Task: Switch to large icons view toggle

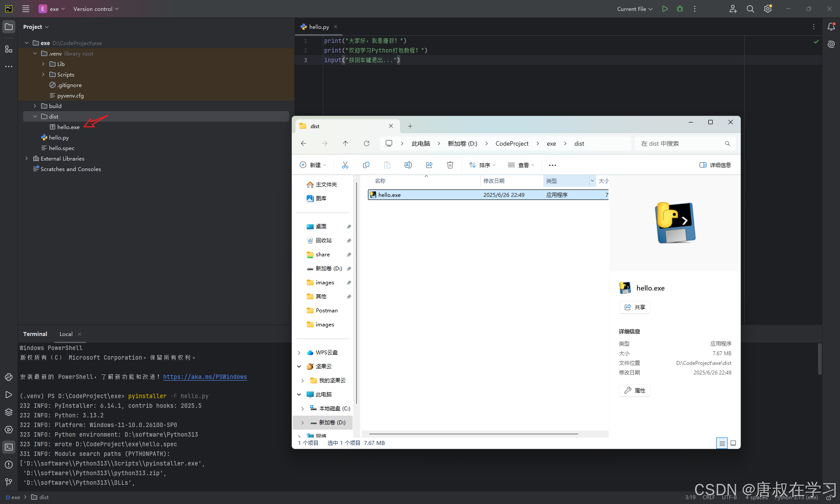Action: click(733, 443)
